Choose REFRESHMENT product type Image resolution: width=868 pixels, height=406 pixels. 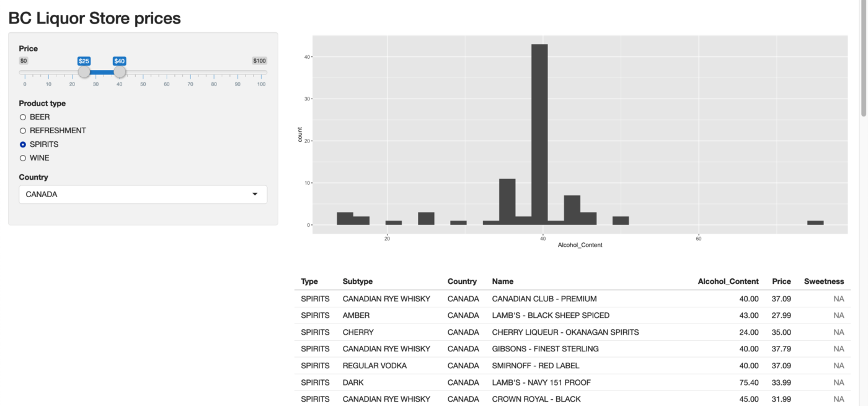point(23,131)
